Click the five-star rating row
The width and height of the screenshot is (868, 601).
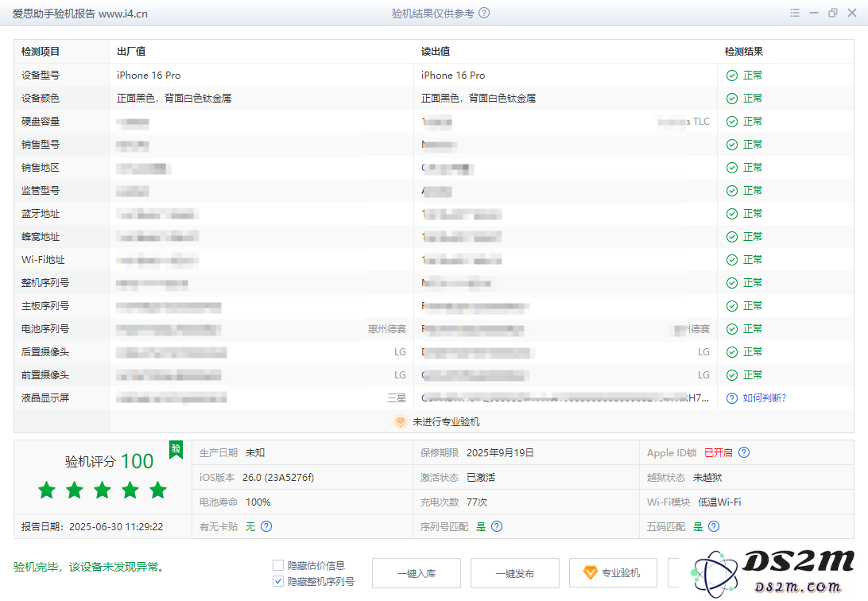point(103,490)
